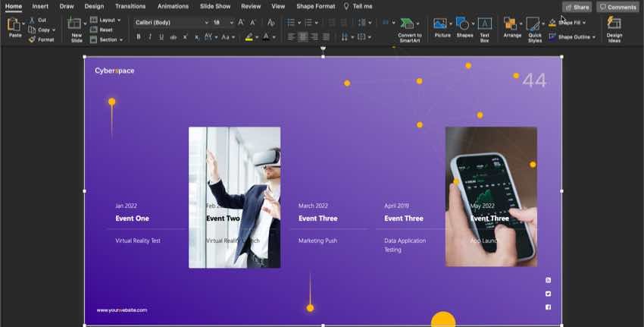Toggle bold formatting
The image size is (644, 327).
coord(139,36)
